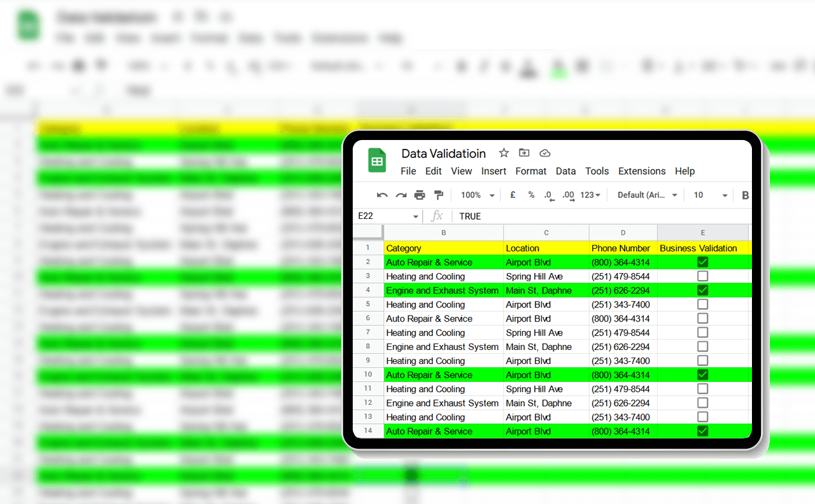Image resolution: width=815 pixels, height=504 pixels.
Task: Open the Google Sheets home icon
Action: (x=377, y=160)
